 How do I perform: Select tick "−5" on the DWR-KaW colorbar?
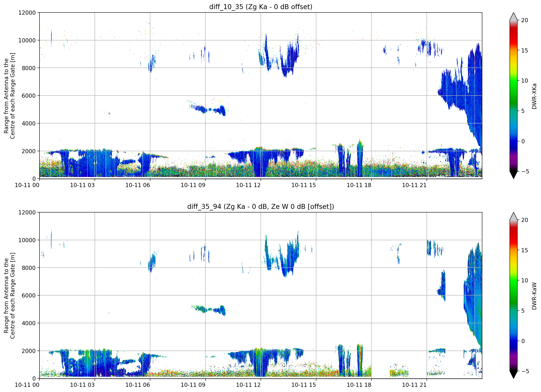[525, 371]
